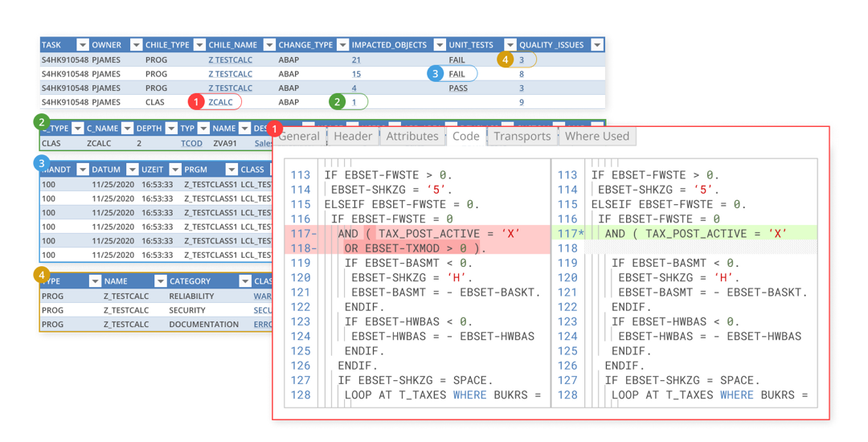Open the DEPTH column filter arrow
Screen dimensions: 868x442
(171, 129)
